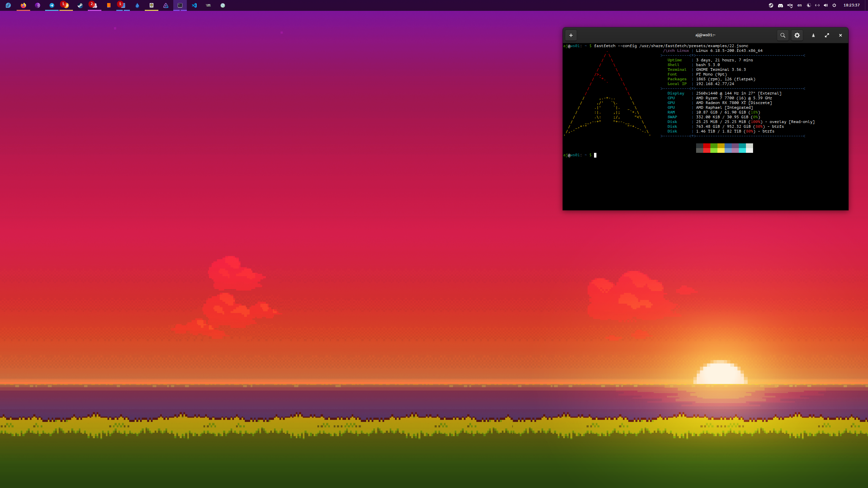Image resolution: width=868 pixels, height=488 pixels.
Task: Open Tor Browser from panel
Action: [x=38, y=5]
